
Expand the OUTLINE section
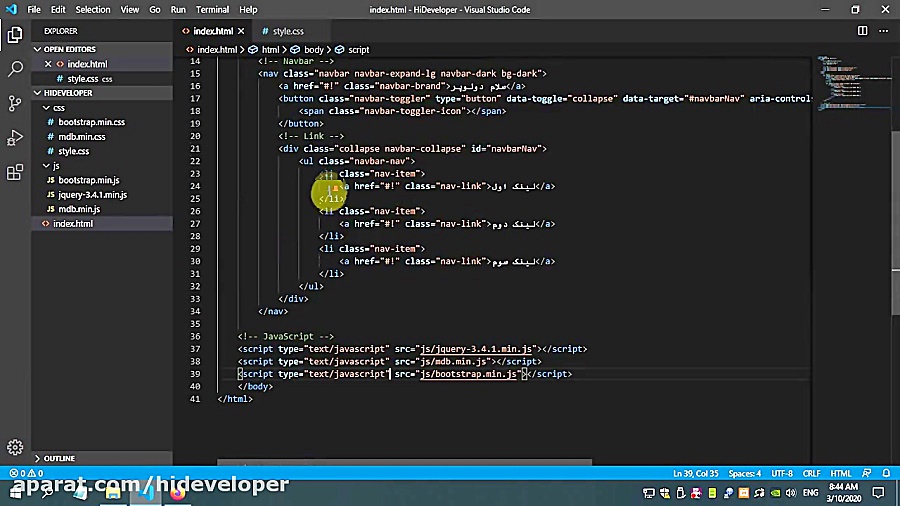pos(59,458)
